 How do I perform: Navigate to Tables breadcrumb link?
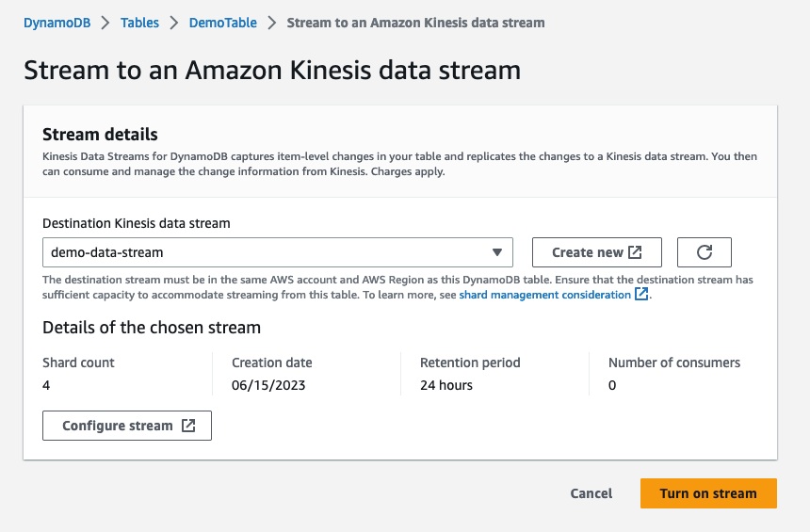pyautogui.click(x=140, y=23)
